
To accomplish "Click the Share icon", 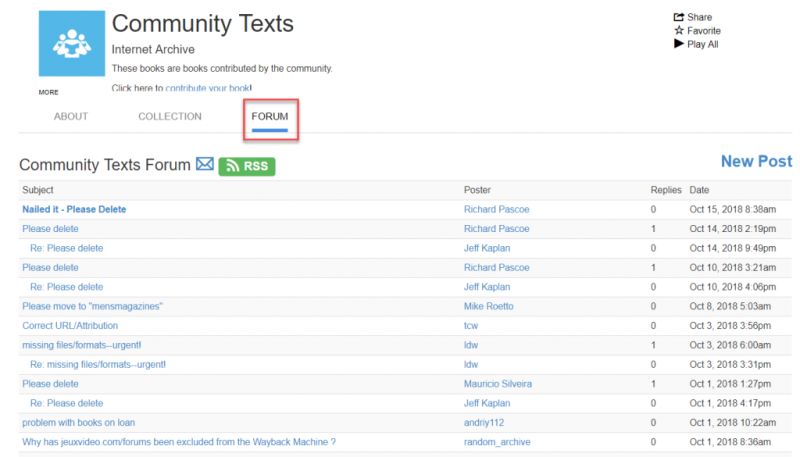I will (678, 17).
